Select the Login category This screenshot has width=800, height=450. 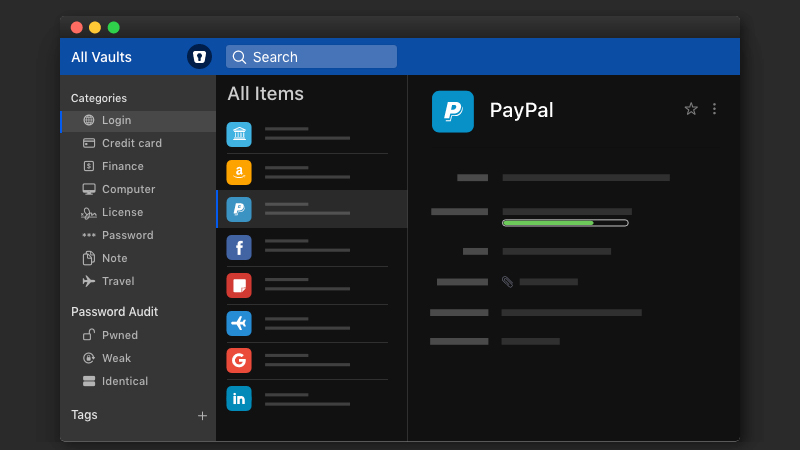click(138, 120)
